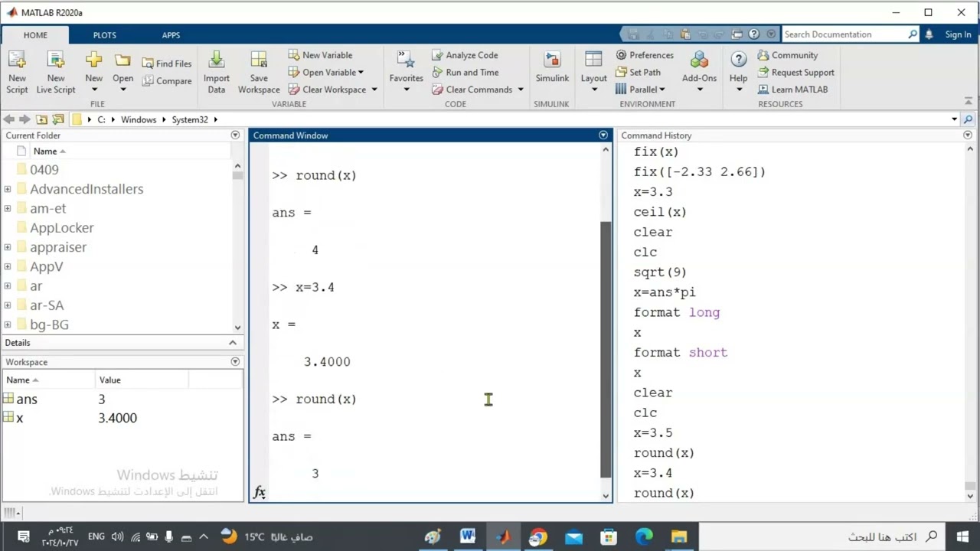Collapse the Details panel
The image size is (980, 551).
point(233,343)
